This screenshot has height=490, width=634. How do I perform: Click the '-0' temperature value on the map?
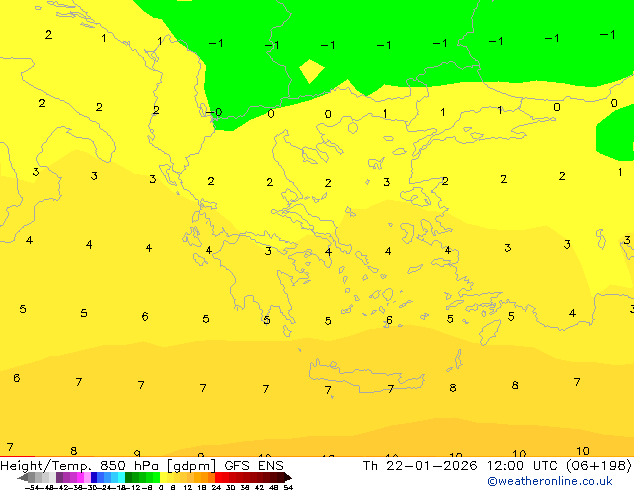point(214,112)
